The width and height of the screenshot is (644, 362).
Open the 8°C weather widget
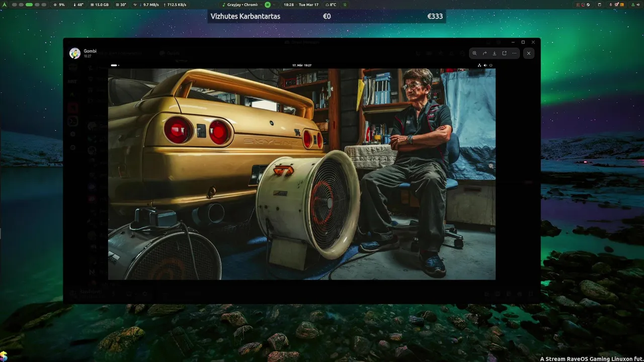click(330, 5)
